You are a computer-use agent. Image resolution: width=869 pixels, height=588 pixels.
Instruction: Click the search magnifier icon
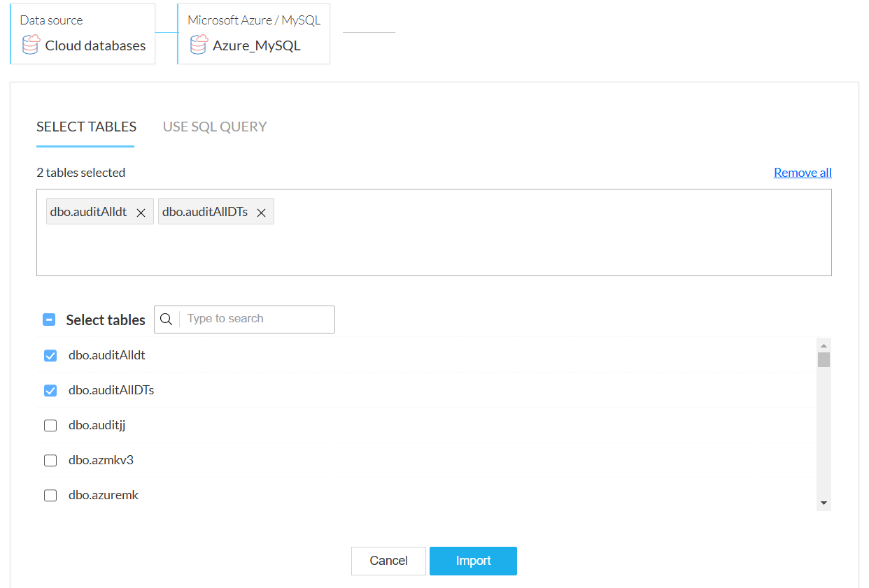pyautogui.click(x=167, y=319)
